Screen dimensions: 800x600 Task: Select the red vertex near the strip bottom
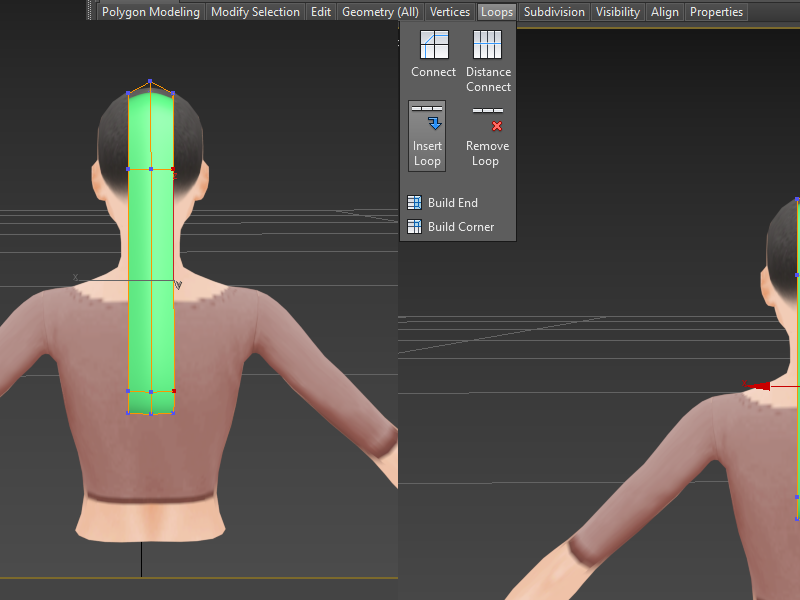point(174,391)
